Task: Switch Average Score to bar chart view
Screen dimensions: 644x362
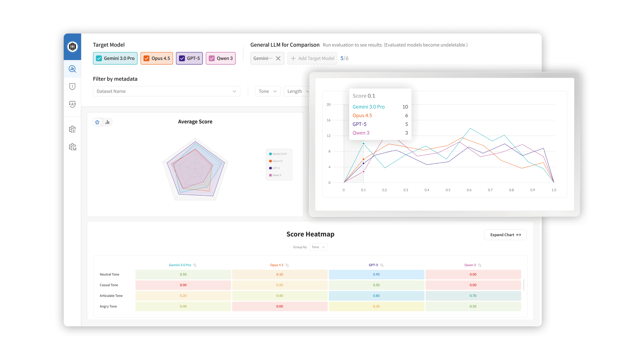Action: point(107,122)
